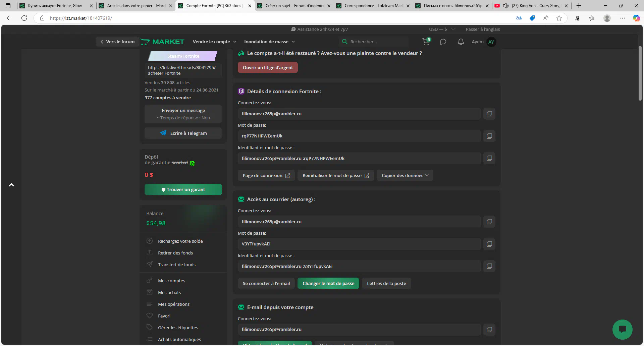
Task: Open the Read aloud icon in address bar
Action: [546, 18]
